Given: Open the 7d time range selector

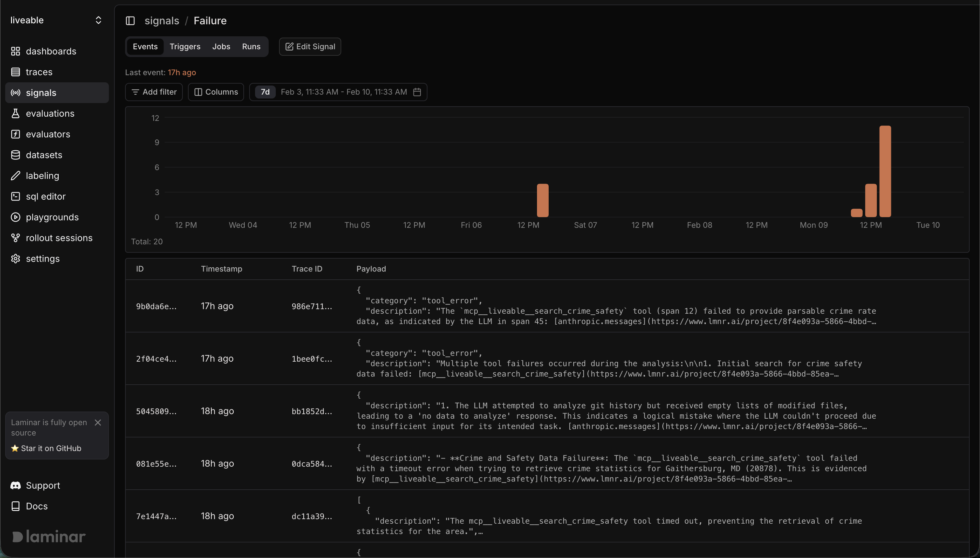Looking at the screenshot, I should [264, 92].
